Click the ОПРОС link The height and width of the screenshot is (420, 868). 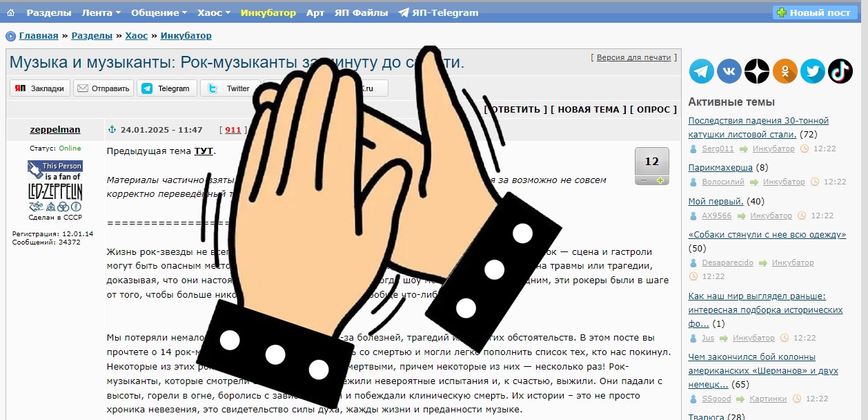coord(653,109)
